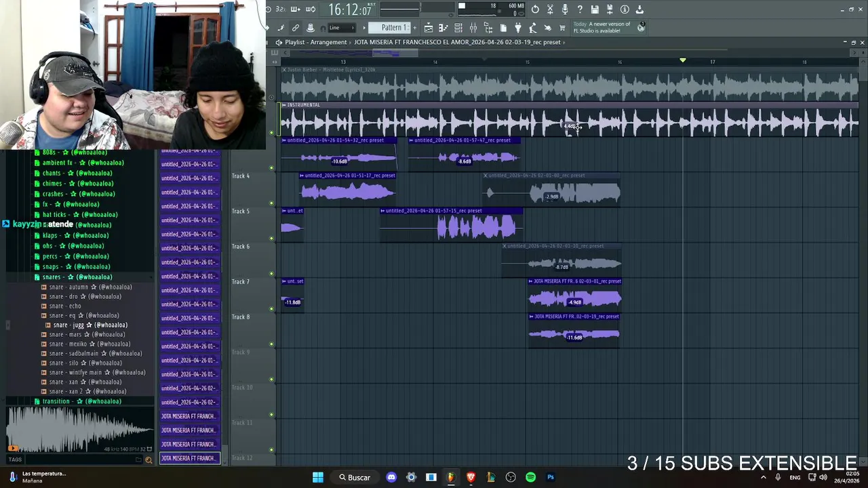
Task: Open Brave browser from the taskbar
Action: pos(471,477)
